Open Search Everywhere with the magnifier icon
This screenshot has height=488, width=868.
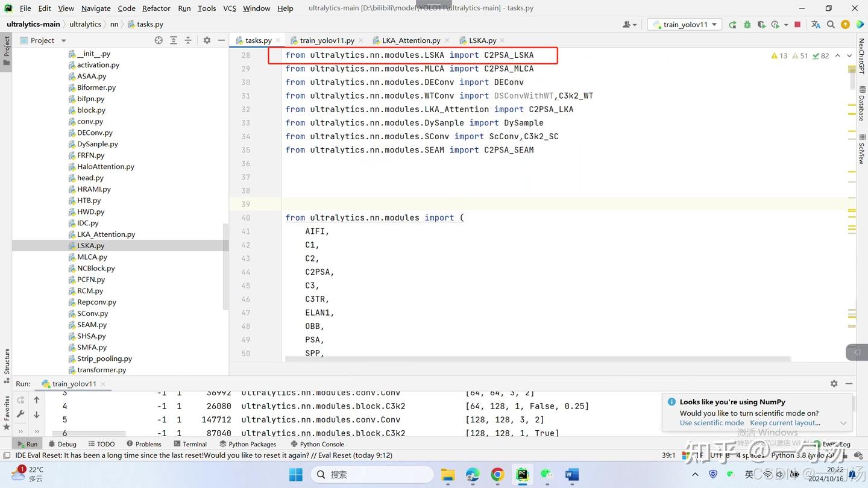[831, 24]
